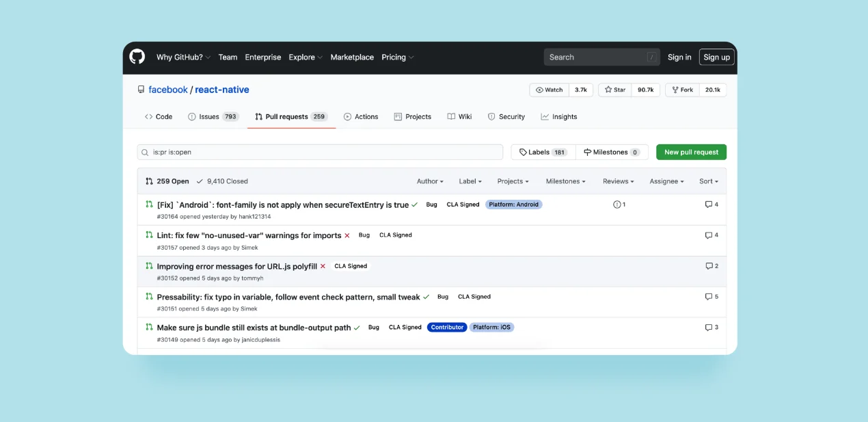
Task: Focus the is:pr is:open filter field
Action: point(320,153)
